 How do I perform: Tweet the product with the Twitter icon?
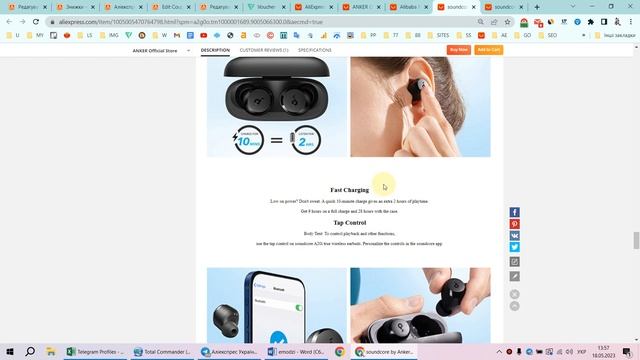click(x=514, y=247)
